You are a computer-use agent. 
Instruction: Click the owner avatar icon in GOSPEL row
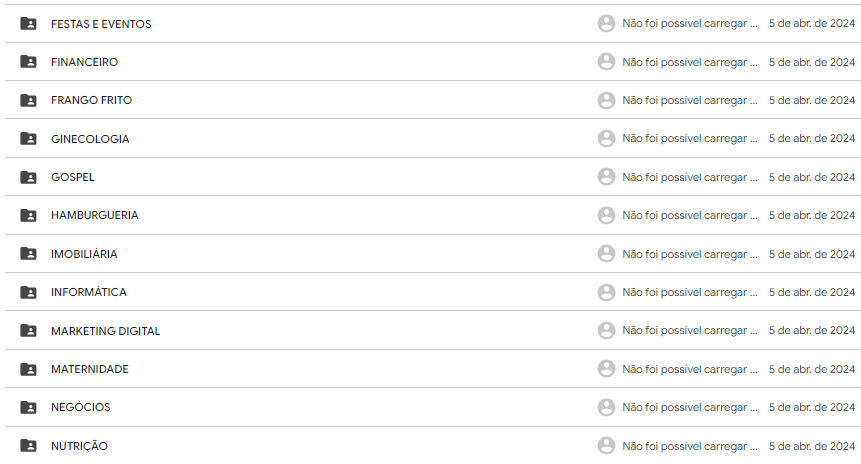[606, 177]
